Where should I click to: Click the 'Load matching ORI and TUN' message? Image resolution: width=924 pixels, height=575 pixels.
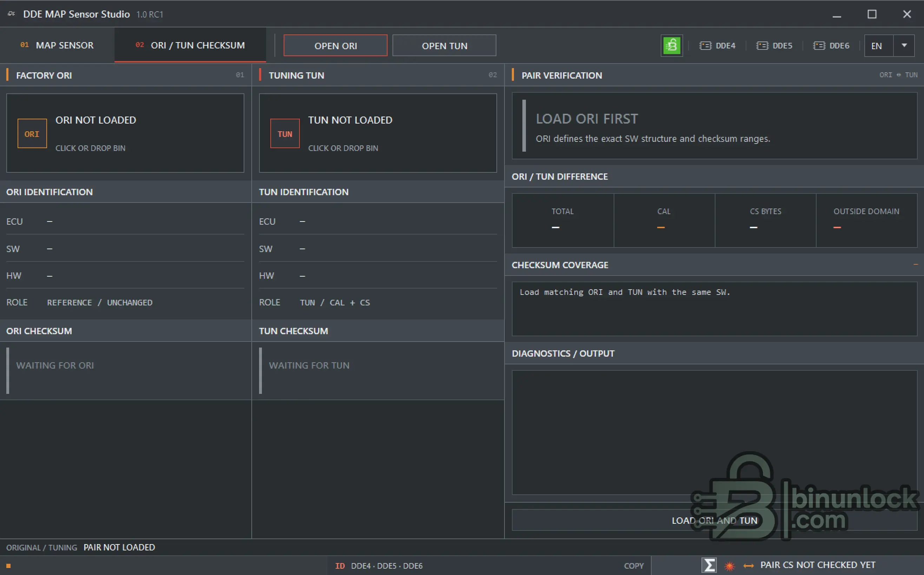tap(625, 292)
